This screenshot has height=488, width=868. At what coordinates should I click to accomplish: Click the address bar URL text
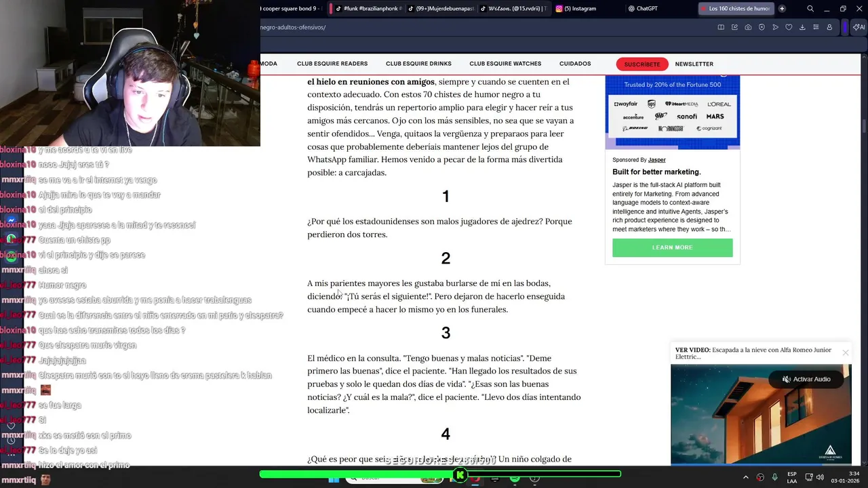[x=293, y=27]
